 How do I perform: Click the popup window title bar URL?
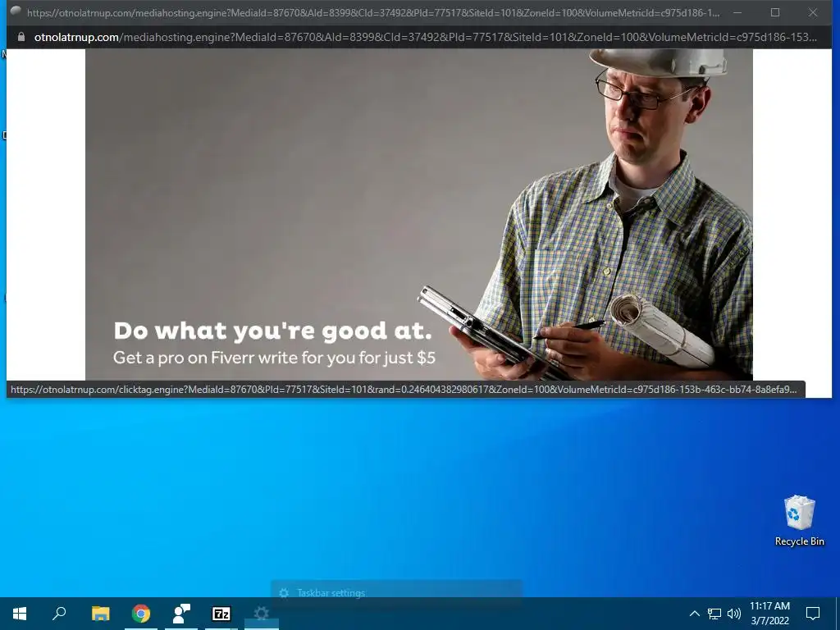(373, 12)
